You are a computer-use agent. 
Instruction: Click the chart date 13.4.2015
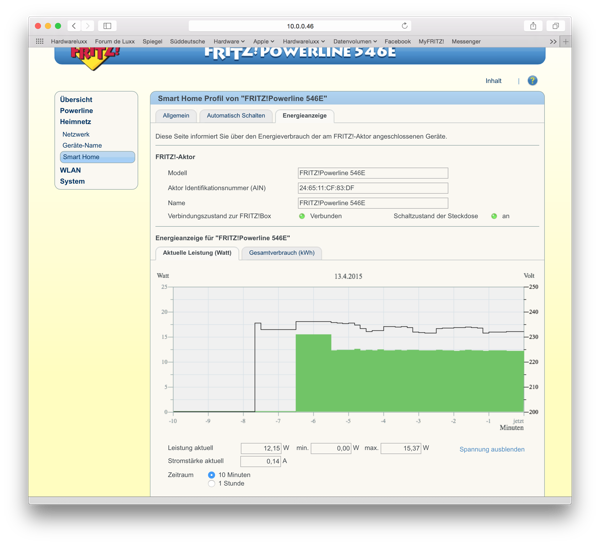348,276
